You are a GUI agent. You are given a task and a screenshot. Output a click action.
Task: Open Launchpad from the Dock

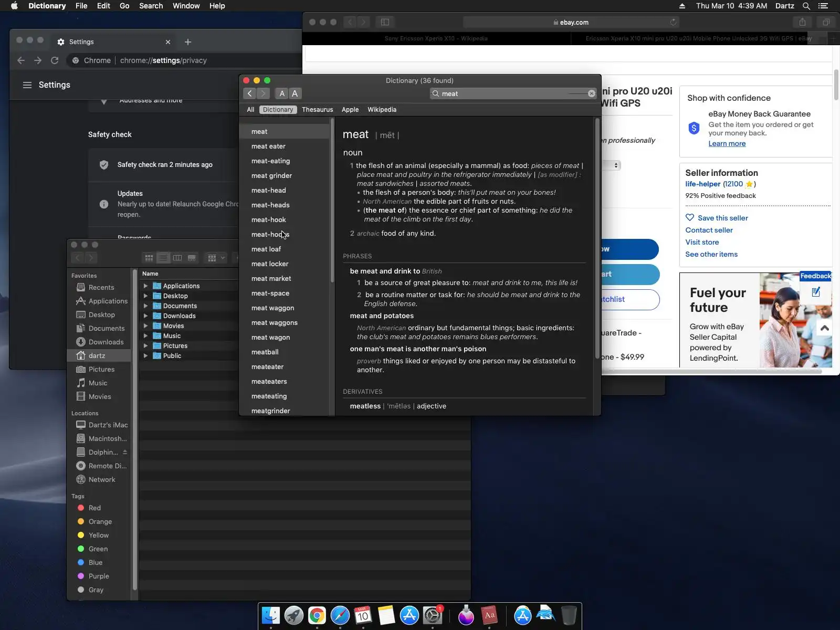pyautogui.click(x=294, y=615)
